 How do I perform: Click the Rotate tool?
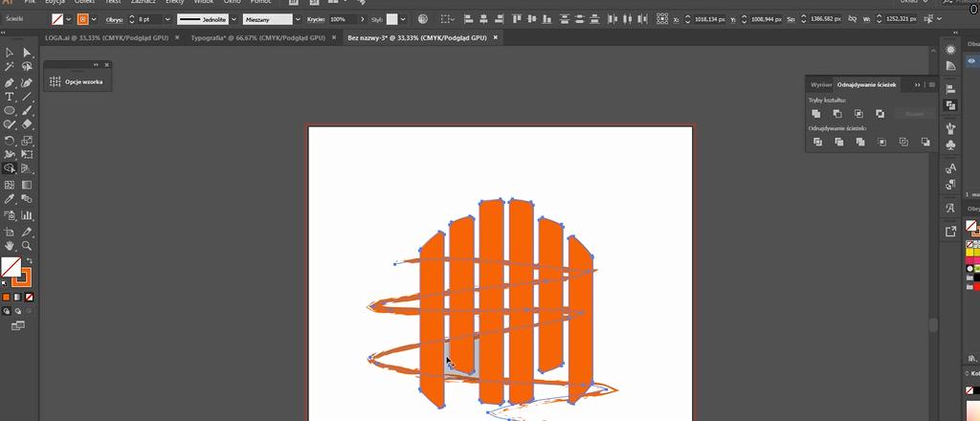[x=10, y=140]
